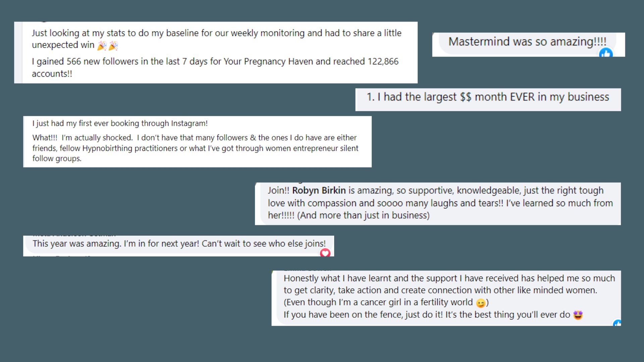
Task: Click the 'Honestly what I have learnt' sentence
Action: click(x=449, y=284)
